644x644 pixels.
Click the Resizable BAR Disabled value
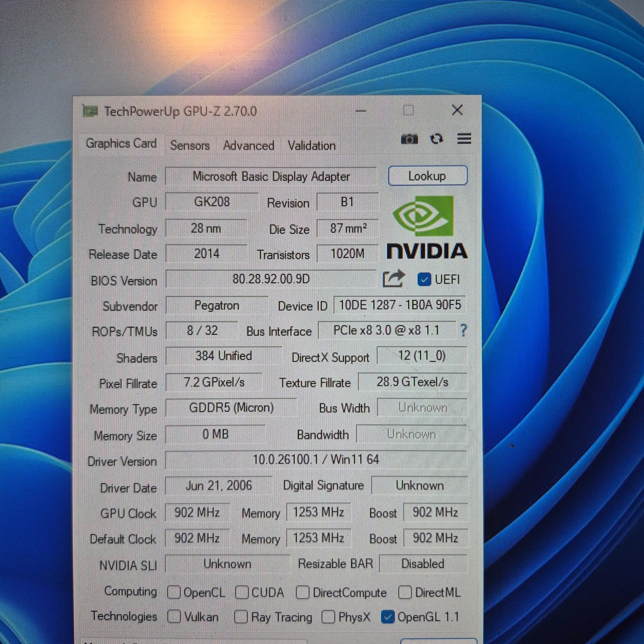pos(423,564)
